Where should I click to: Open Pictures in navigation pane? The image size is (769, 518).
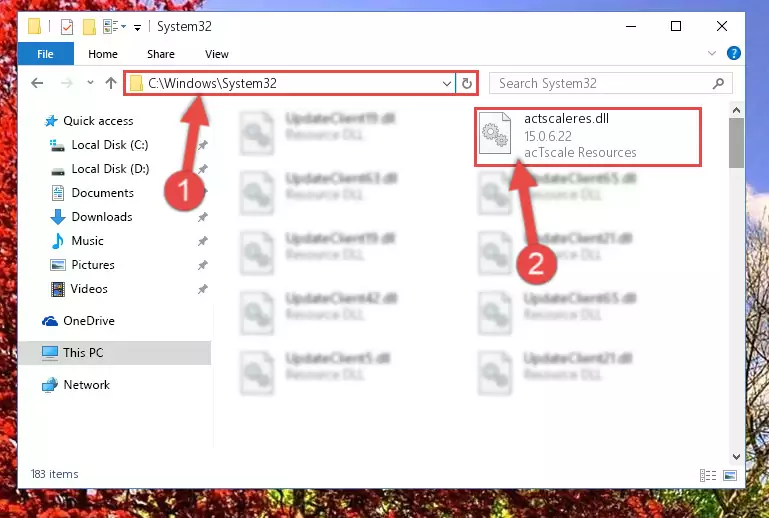point(93,265)
